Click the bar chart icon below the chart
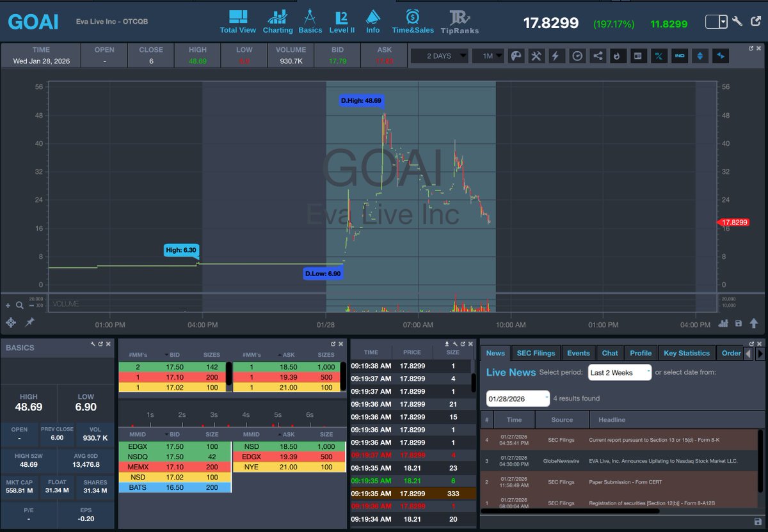The height and width of the screenshot is (532, 768). (724, 324)
